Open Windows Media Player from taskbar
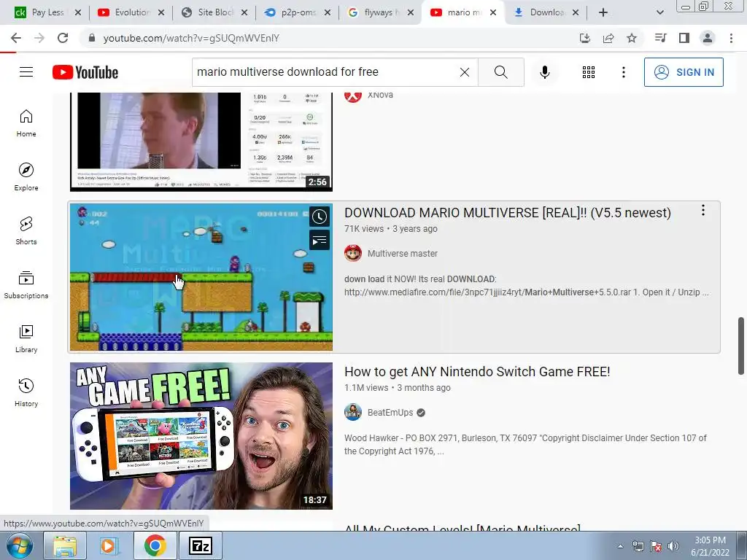 point(109,545)
